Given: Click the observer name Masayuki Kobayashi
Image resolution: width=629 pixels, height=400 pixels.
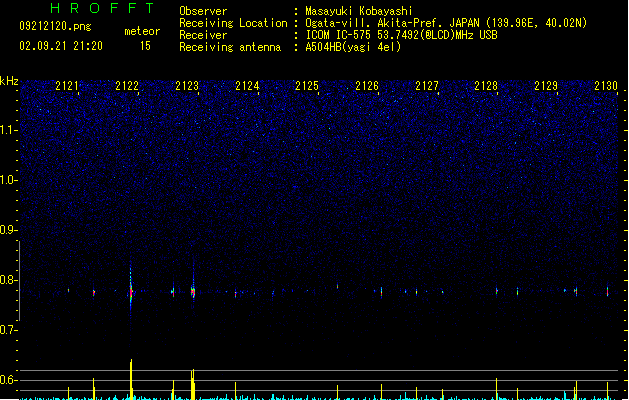Looking at the screenshot, I should click(x=359, y=11).
